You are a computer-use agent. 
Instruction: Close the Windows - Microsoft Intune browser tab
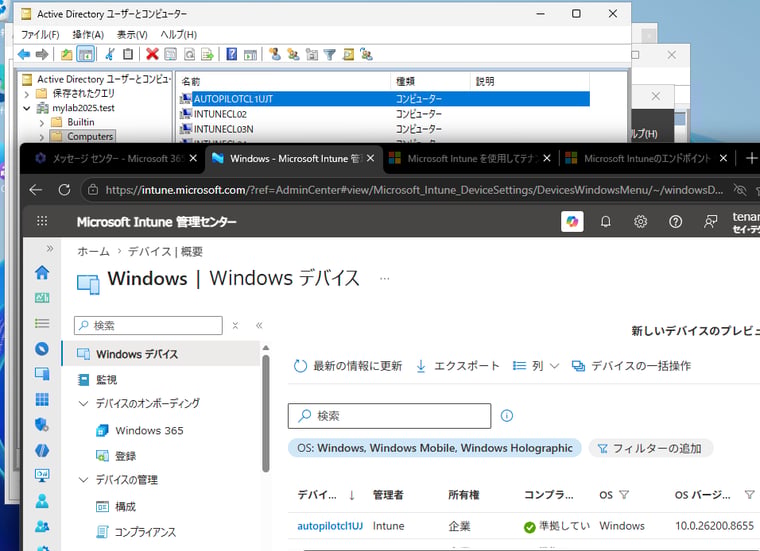point(370,158)
